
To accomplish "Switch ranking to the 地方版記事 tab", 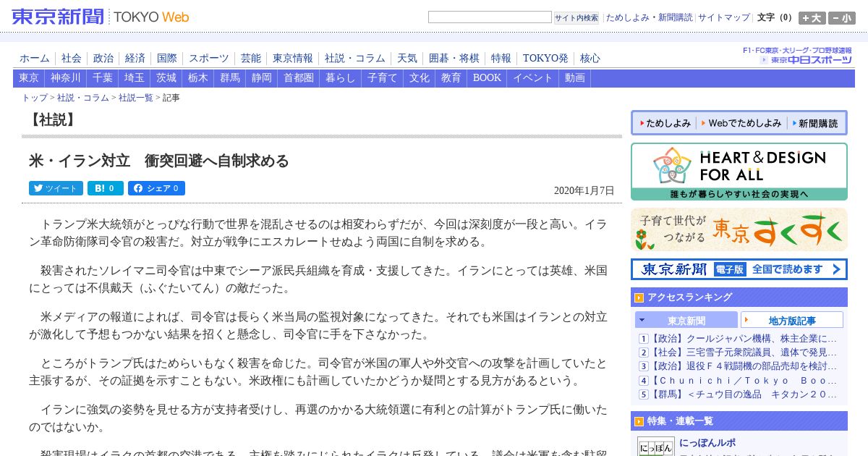I will pyautogui.click(x=792, y=320).
